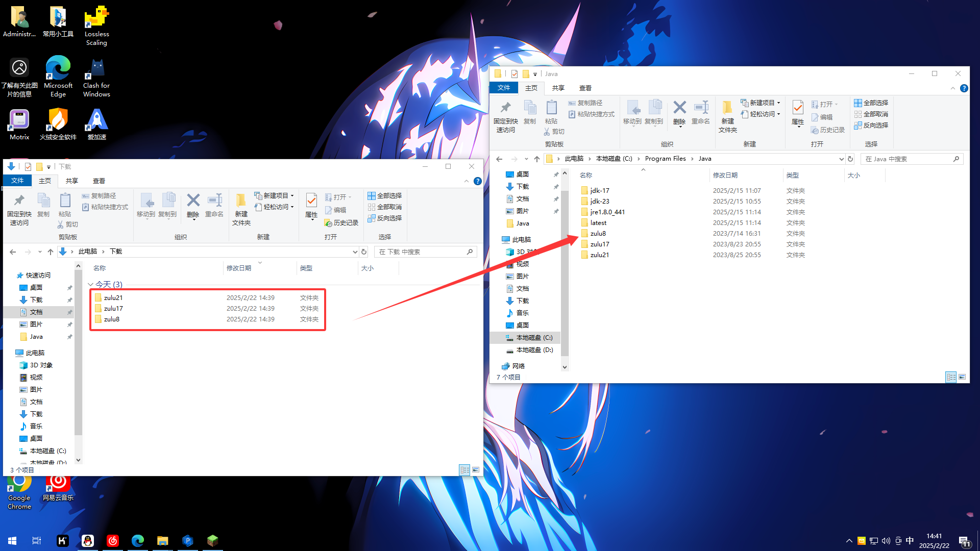This screenshot has height=551, width=980.
Task: Toggle the checkbox icon in the Java title bar
Action: (x=514, y=74)
